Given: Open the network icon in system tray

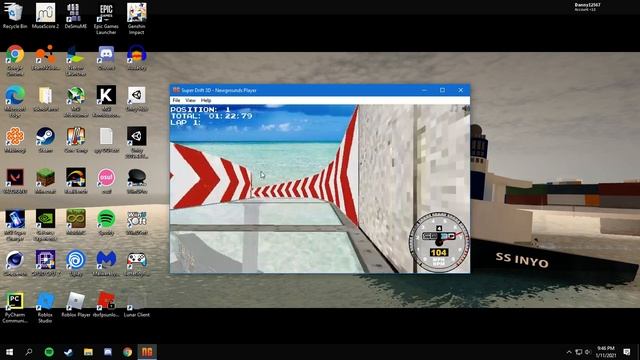Looking at the screenshot, I should point(578,352).
